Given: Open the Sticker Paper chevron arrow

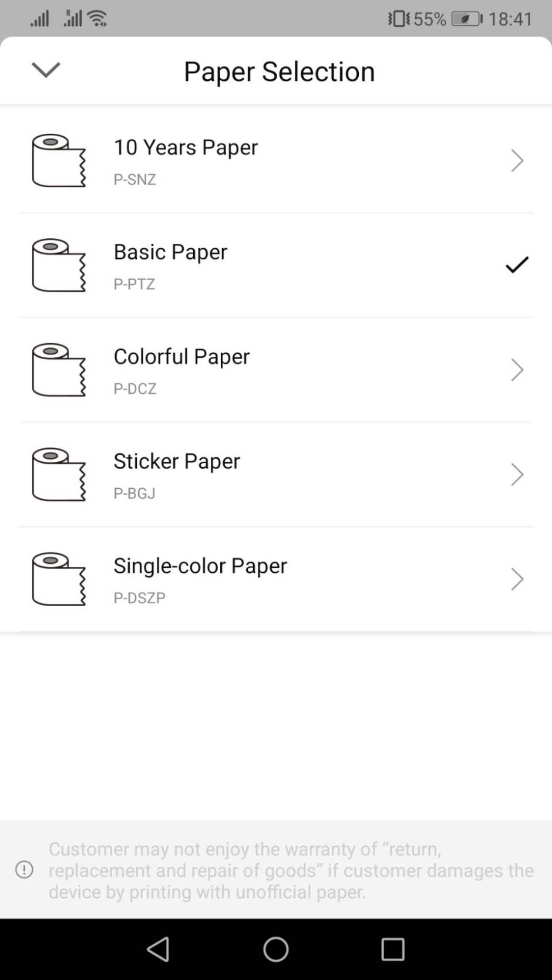Looking at the screenshot, I should point(517,474).
